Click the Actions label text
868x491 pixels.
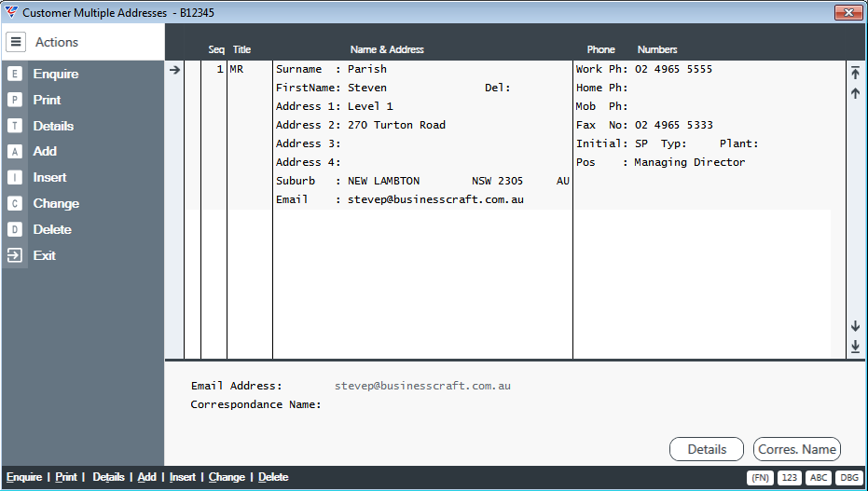click(57, 42)
